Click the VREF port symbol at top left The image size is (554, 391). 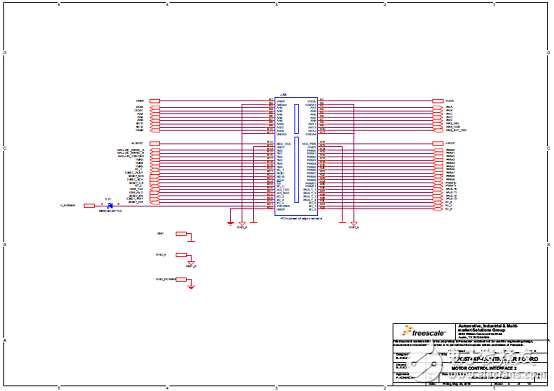(155, 101)
